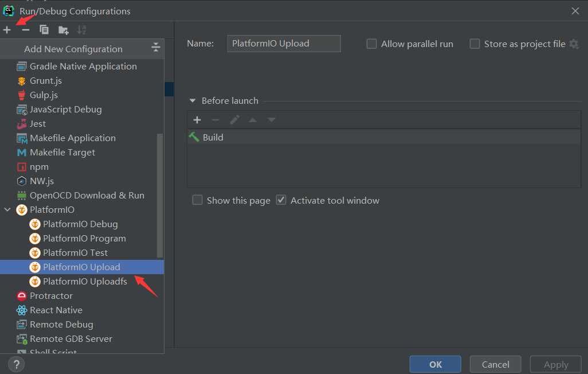This screenshot has width=588, height=374.
Task: Click the new folder icon in toolbar
Action: pos(64,30)
